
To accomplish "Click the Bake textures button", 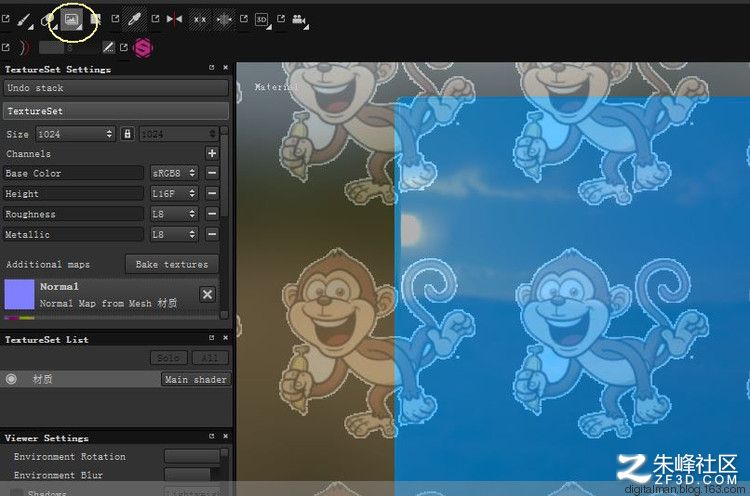I will [172, 264].
